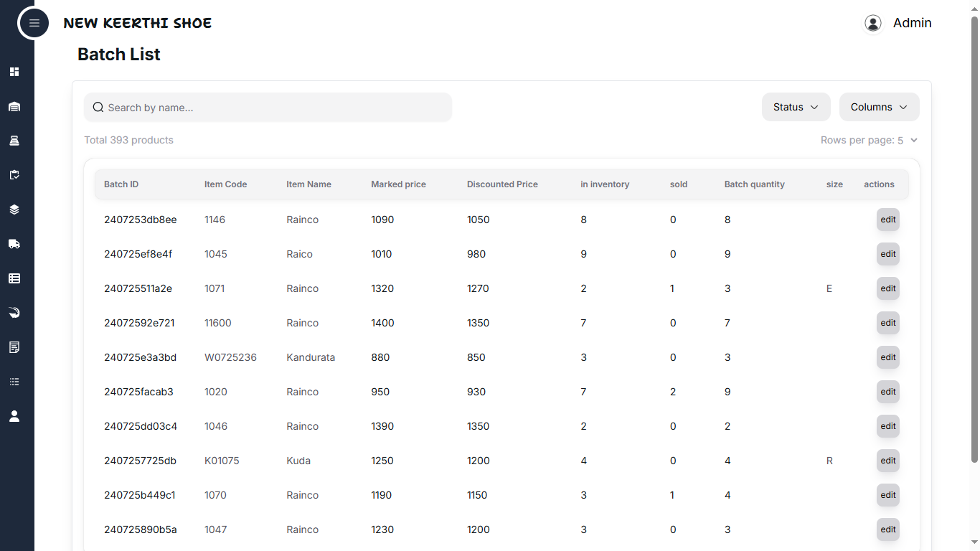The width and height of the screenshot is (980, 551).
Task: Edit batch 240725facab3
Action: tap(888, 392)
